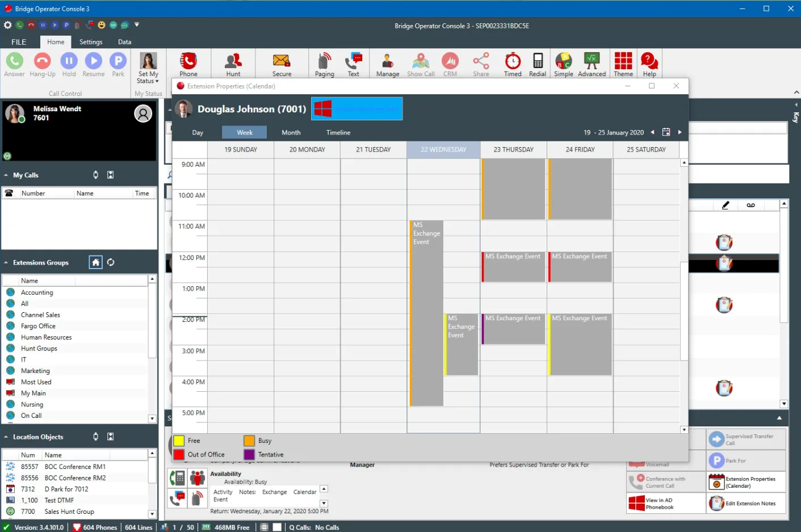Select the Phone tool in the ribbon
This screenshot has height=532, width=801.
(x=188, y=64)
